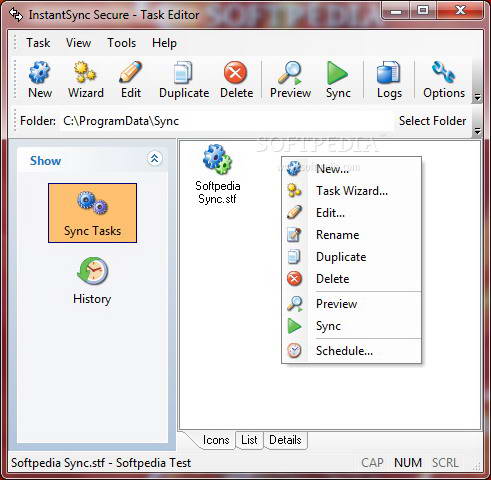Collapse the Show panel with double chevron
This screenshot has height=480, width=491.
[x=154, y=158]
